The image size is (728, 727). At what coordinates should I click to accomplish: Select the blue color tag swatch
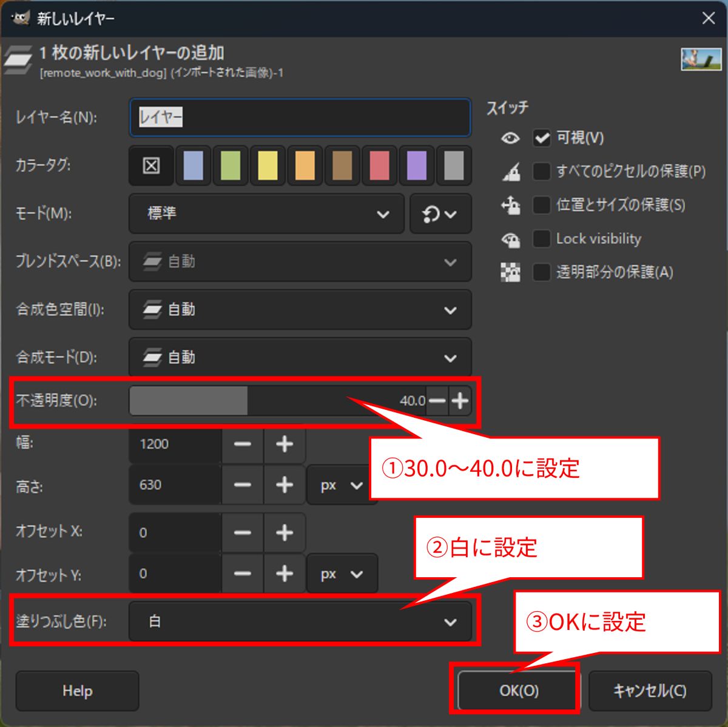pos(193,166)
